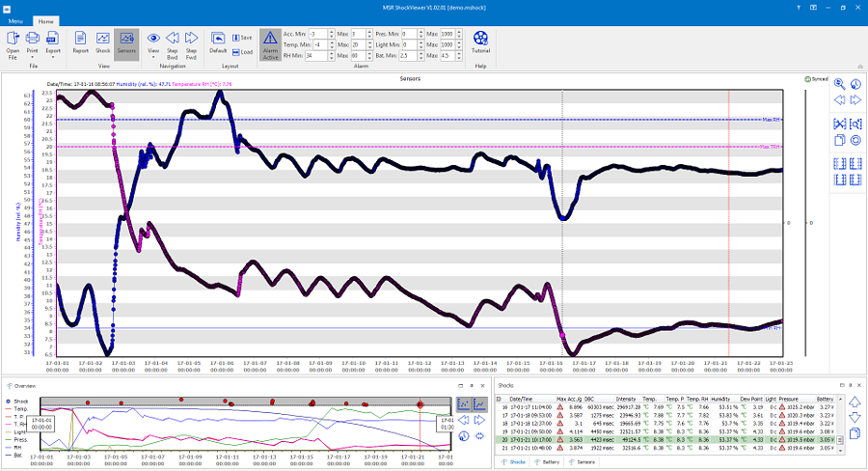868x471 pixels.
Task: Switch to the Shocks bottom tab
Action: (x=514, y=461)
